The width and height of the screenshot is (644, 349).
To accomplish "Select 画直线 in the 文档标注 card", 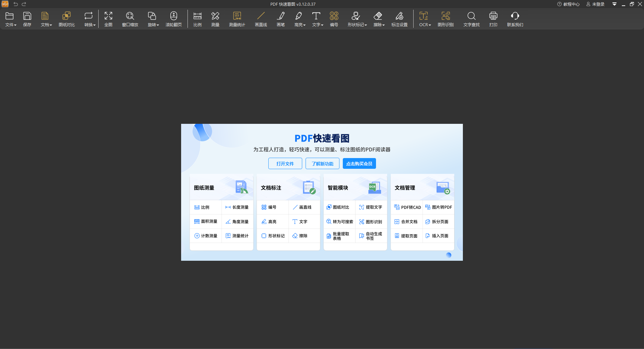I will (304, 207).
